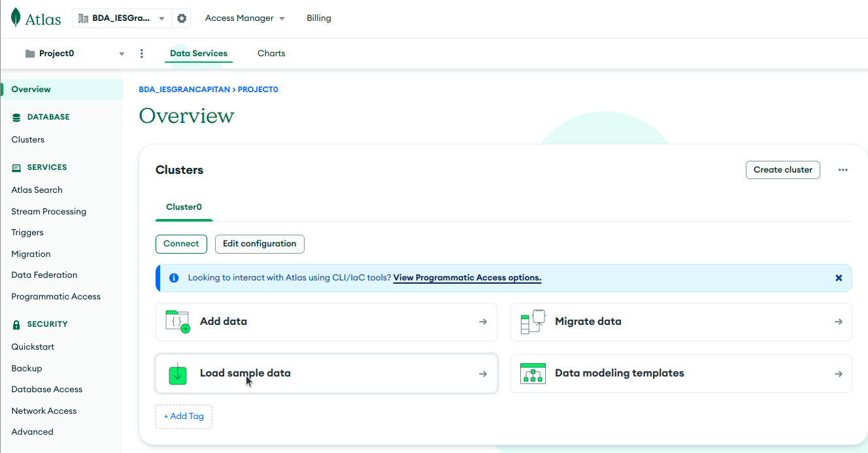Image resolution: width=868 pixels, height=453 pixels.
Task: Click the SECURITY section heading
Action: [47, 324]
